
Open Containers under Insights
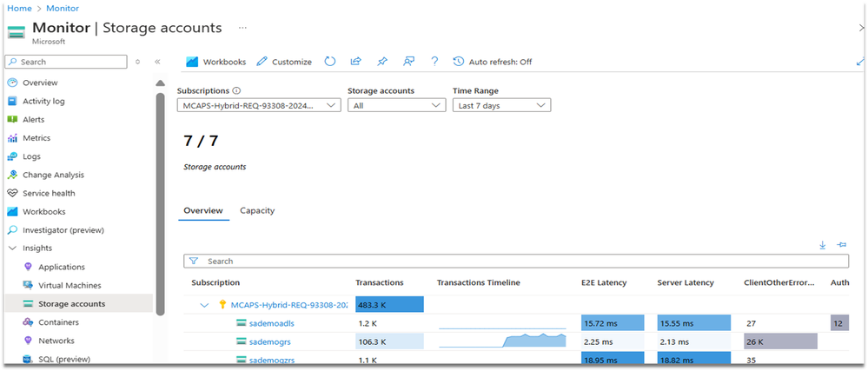tap(58, 322)
